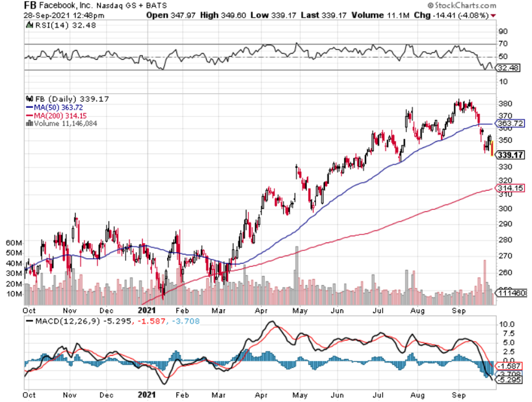The height and width of the screenshot is (402, 532).
Task: Click the 314.15 red price tag on axis
Action: point(510,188)
